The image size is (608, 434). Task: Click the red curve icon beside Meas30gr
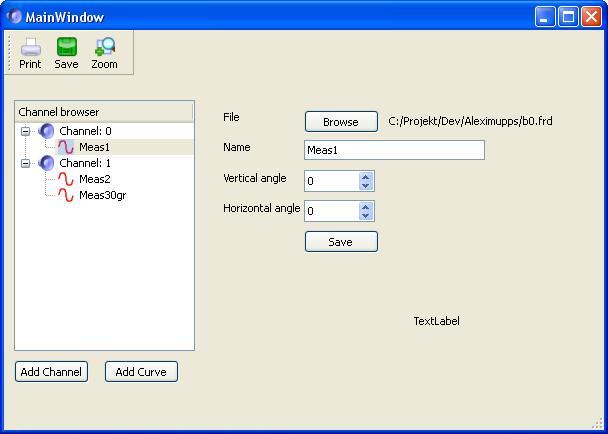coord(66,195)
